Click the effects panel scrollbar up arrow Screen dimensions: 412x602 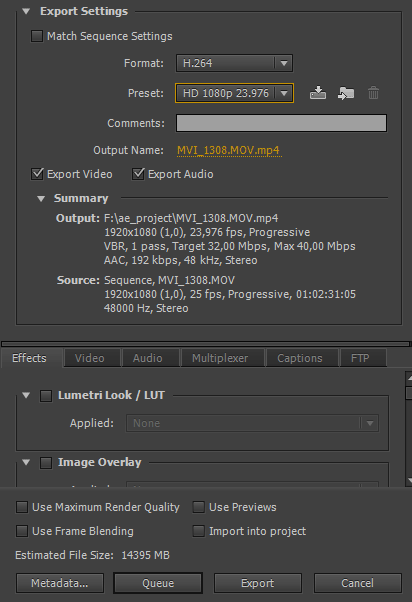click(409, 378)
